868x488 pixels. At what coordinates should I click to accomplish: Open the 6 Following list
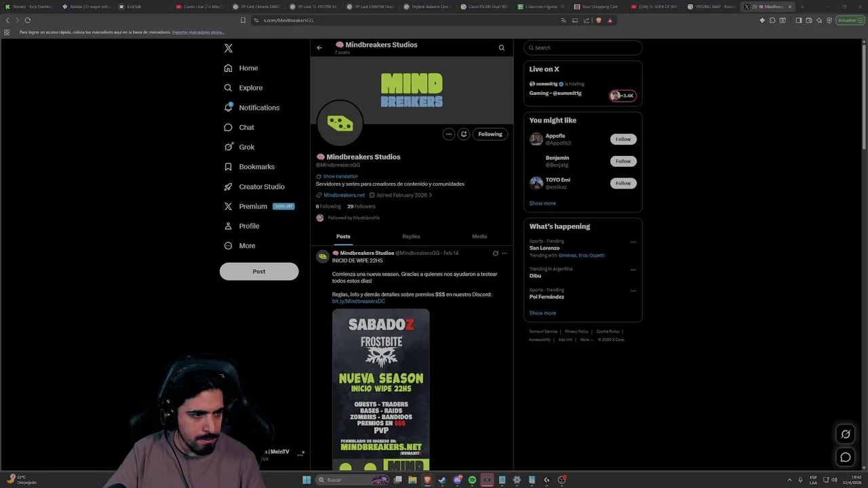tap(328, 206)
